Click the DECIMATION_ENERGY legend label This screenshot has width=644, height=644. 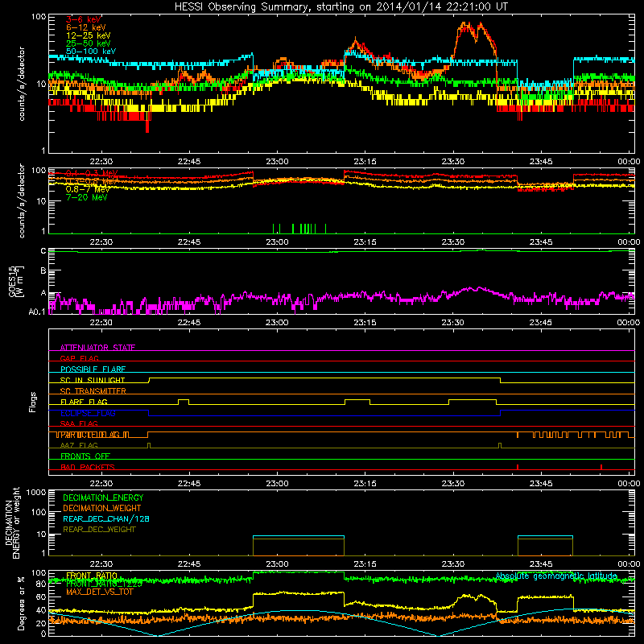(103, 497)
